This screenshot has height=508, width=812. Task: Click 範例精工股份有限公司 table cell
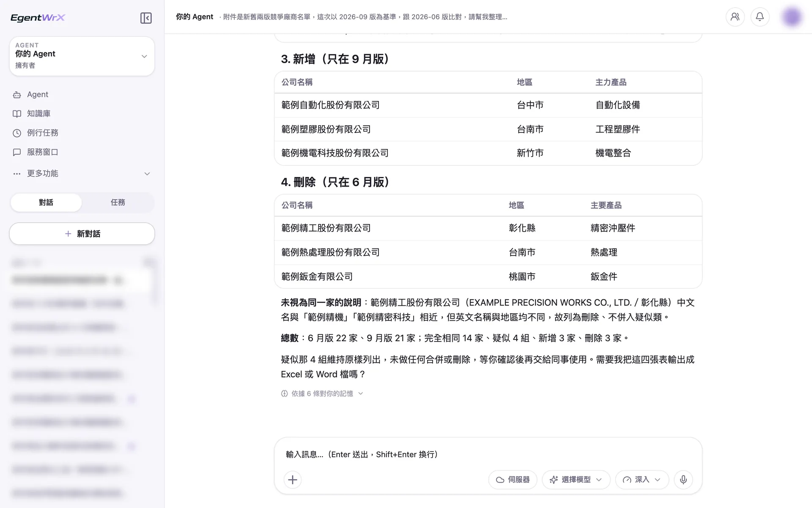[326, 228]
